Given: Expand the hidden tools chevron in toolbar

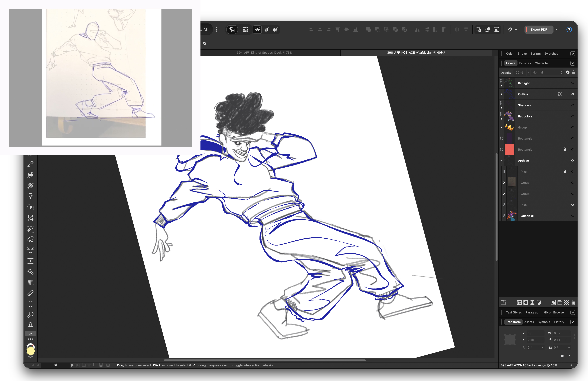Looking at the screenshot, I should [30, 333].
